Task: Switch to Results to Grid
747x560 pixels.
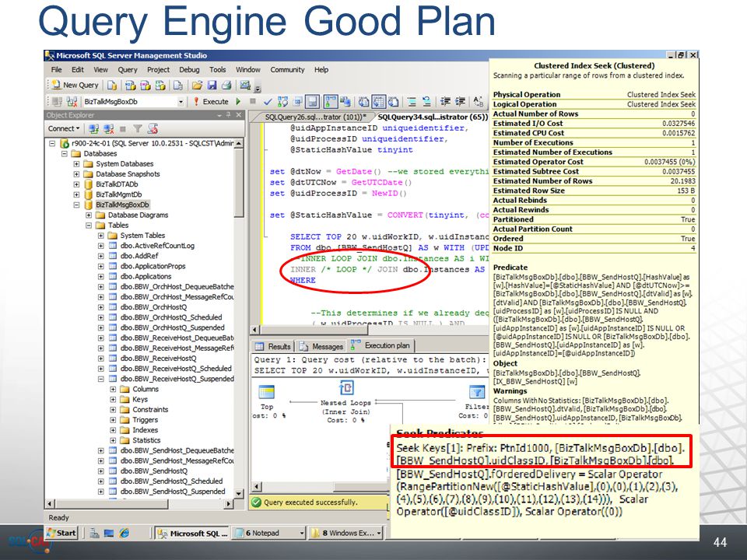Action: (379, 101)
